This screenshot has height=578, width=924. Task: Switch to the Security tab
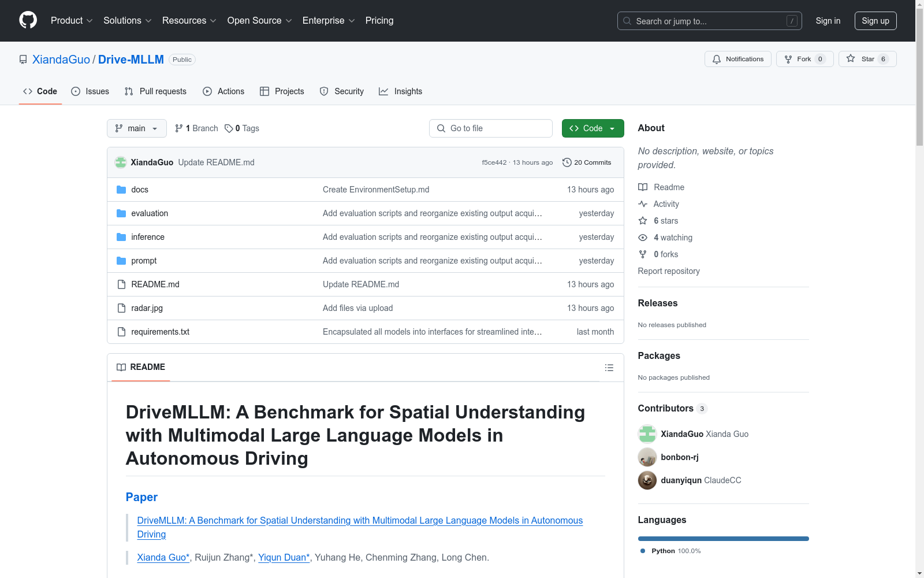click(342, 91)
